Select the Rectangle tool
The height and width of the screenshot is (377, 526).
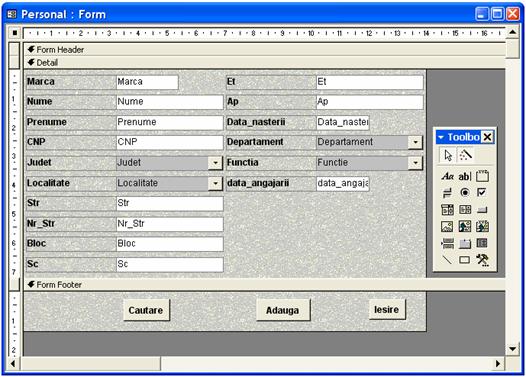[465, 260]
